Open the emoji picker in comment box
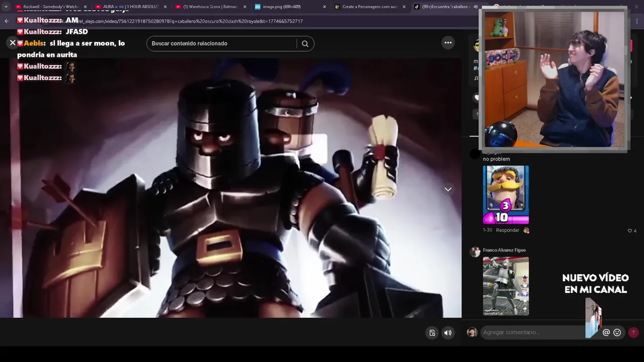This screenshot has width=644, height=362. tap(617, 332)
